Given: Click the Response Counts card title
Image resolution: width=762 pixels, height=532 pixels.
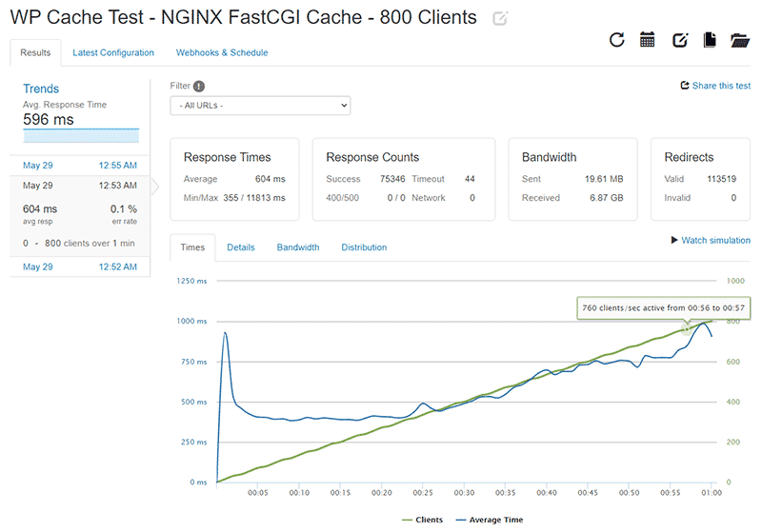Looking at the screenshot, I should (372, 157).
